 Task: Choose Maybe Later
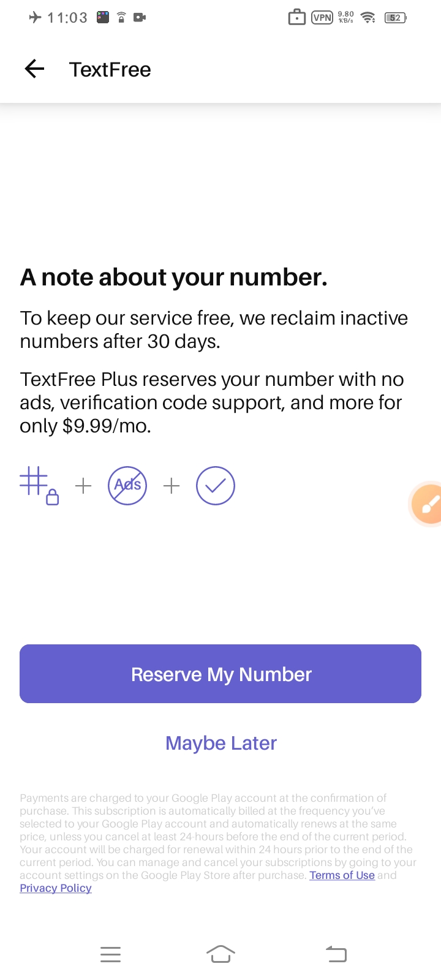pyautogui.click(x=221, y=743)
